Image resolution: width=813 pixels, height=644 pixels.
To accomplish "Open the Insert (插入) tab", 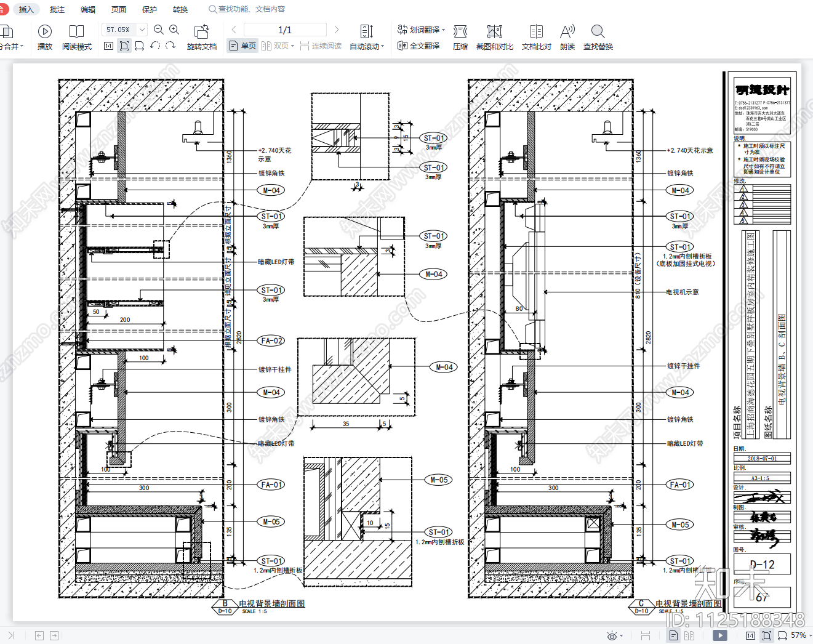I will (x=26, y=9).
